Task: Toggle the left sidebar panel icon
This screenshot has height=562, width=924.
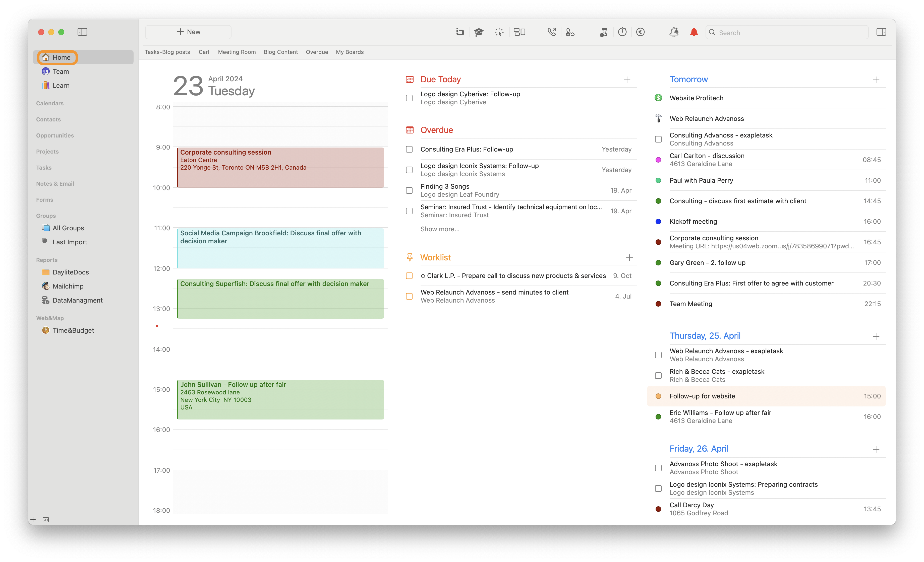Action: pyautogui.click(x=83, y=32)
